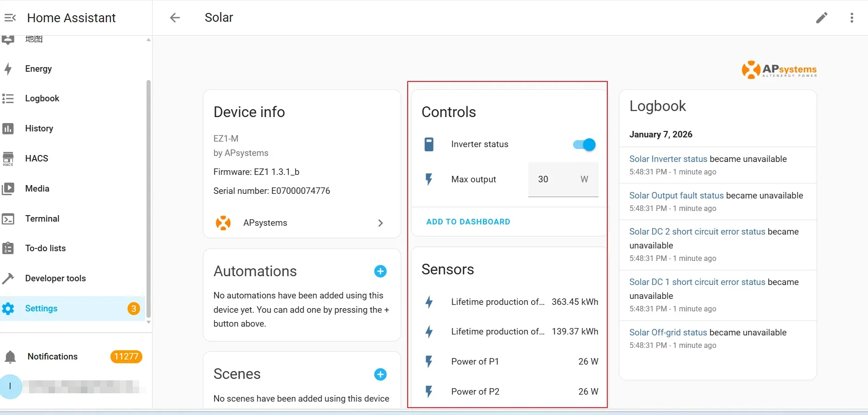Image resolution: width=868 pixels, height=415 pixels.
Task: Expand the APsystems integration chevron
Action: tap(380, 223)
